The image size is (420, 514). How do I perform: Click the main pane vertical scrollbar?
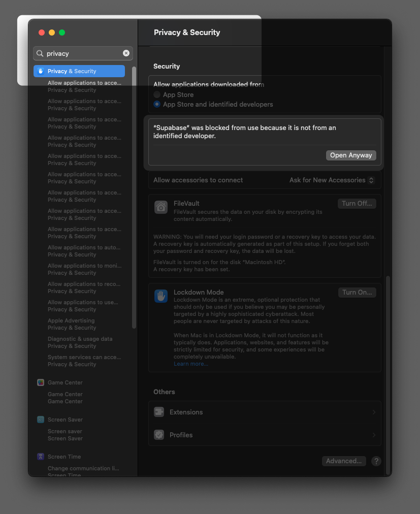tap(388, 375)
